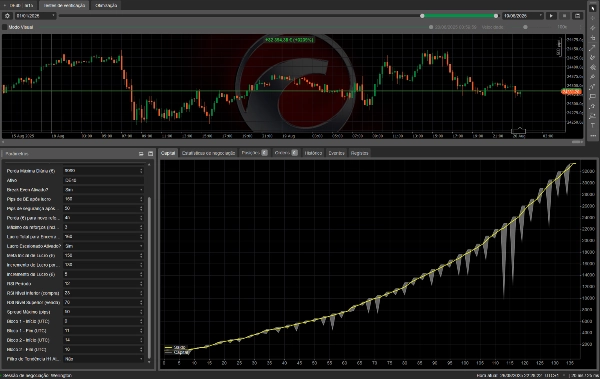This screenshot has width=600, height=379.
Task: Toggle the Modo Visual checkbox
Action: 5,27
